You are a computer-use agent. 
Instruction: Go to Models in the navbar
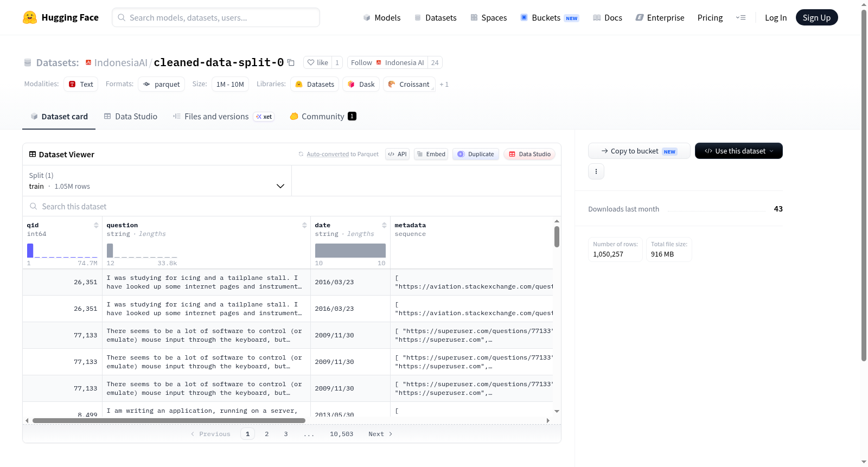point(382,17)
